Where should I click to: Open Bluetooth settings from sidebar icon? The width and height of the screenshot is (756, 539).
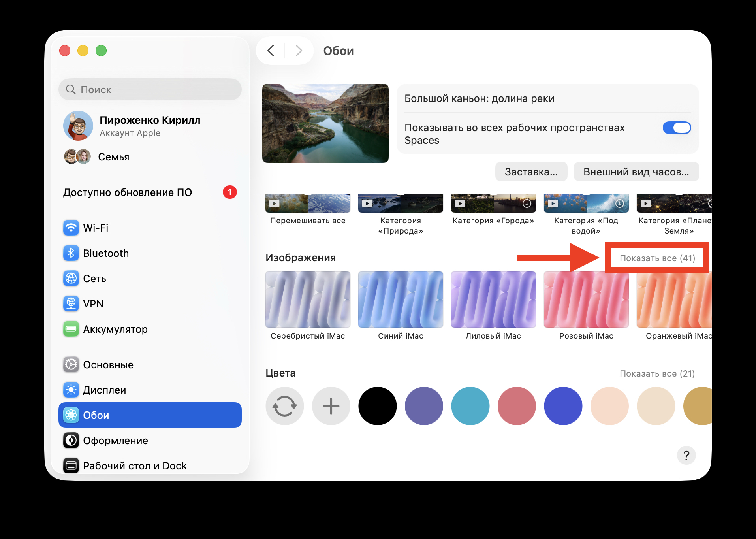(71, 253)
